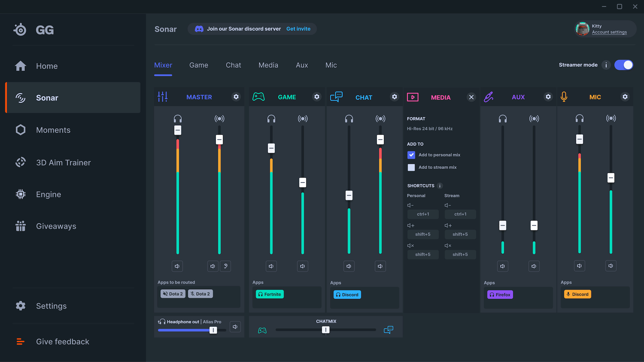Open Mic channel settings gear
Image resolution: width=644 pixels, height=362 pixels.
[x=625, y=97]
